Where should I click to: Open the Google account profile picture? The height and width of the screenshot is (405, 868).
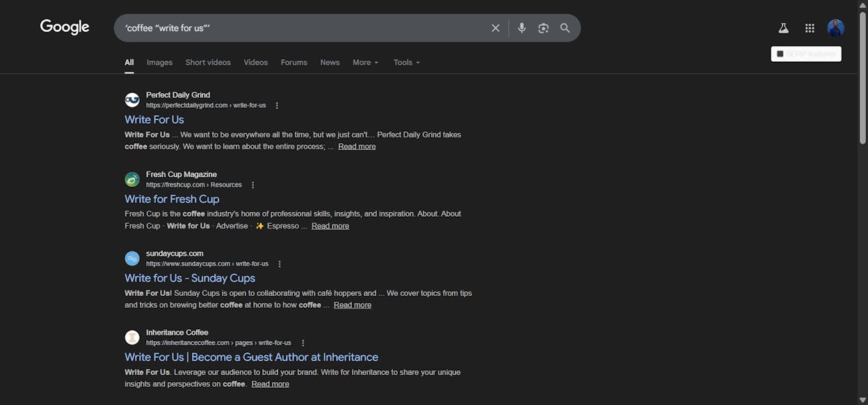835,28
